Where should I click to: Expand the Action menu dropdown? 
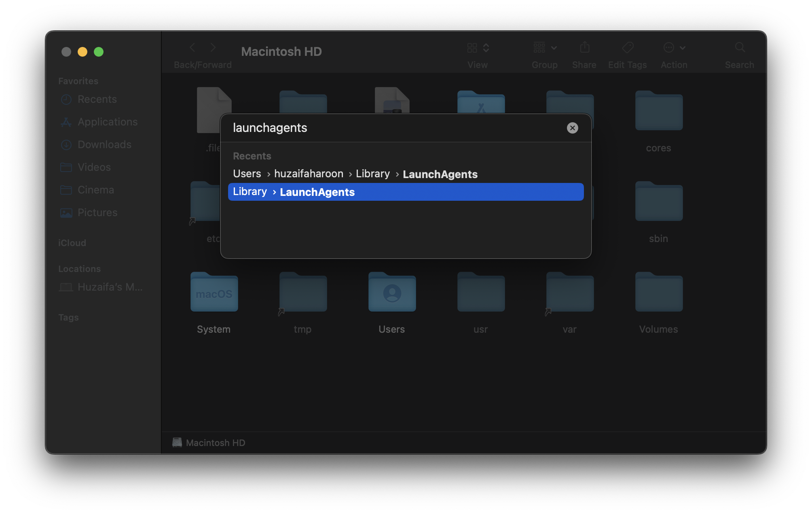(x=674, y=48)
